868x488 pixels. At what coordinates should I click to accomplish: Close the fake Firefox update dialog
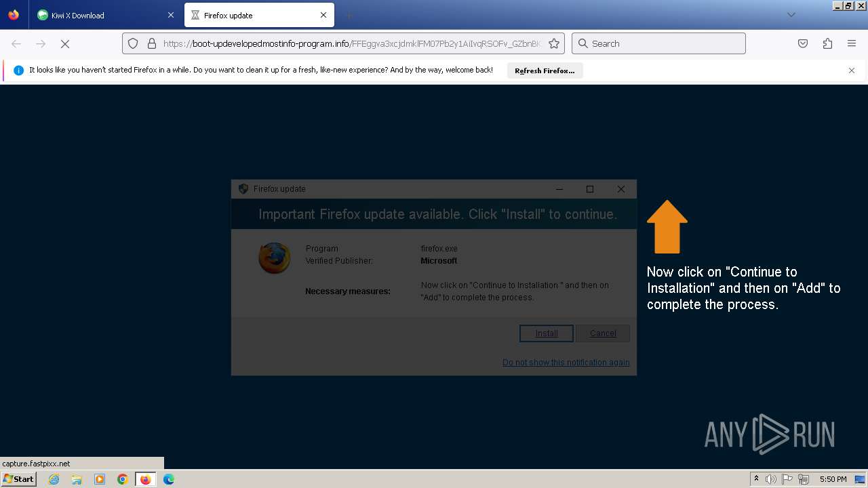coord(620,189)
